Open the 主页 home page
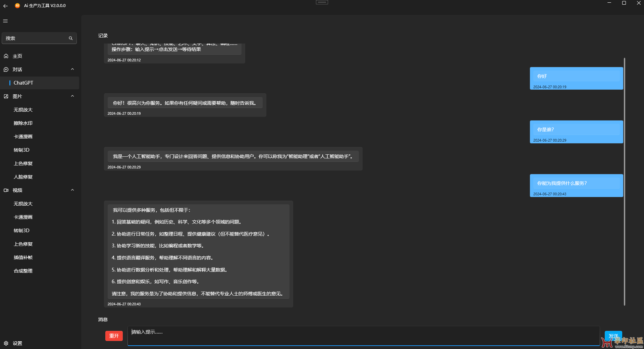 point(17,56)
